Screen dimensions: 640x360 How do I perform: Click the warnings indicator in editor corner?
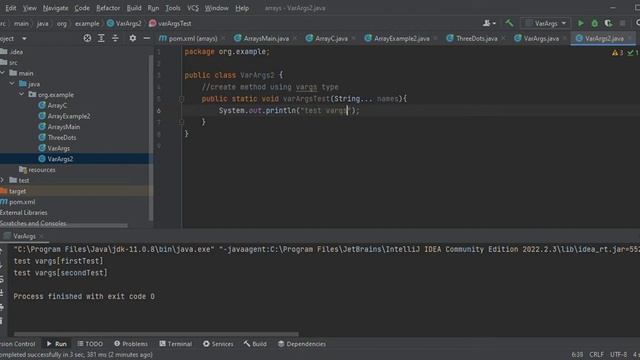coord(617,53)
